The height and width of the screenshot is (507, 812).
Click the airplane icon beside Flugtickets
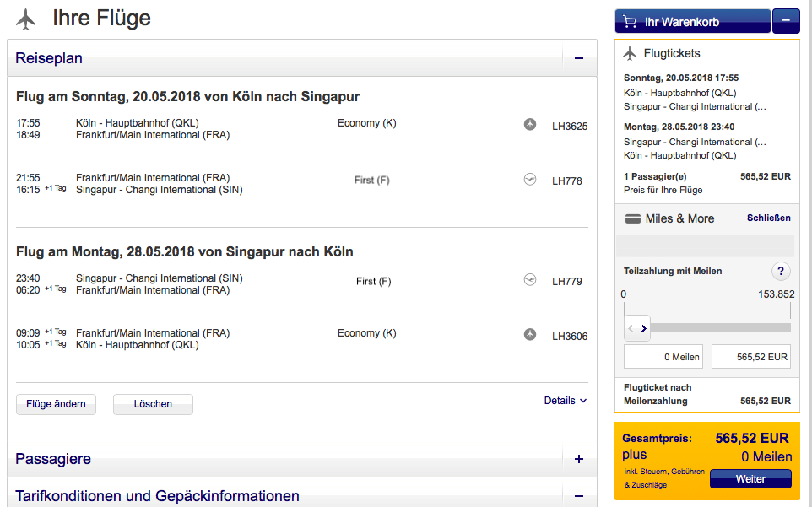tap(629, 54)
